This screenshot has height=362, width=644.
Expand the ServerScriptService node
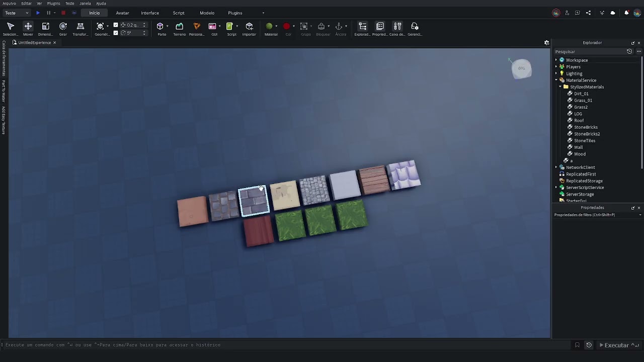click(x=556, y=187)
